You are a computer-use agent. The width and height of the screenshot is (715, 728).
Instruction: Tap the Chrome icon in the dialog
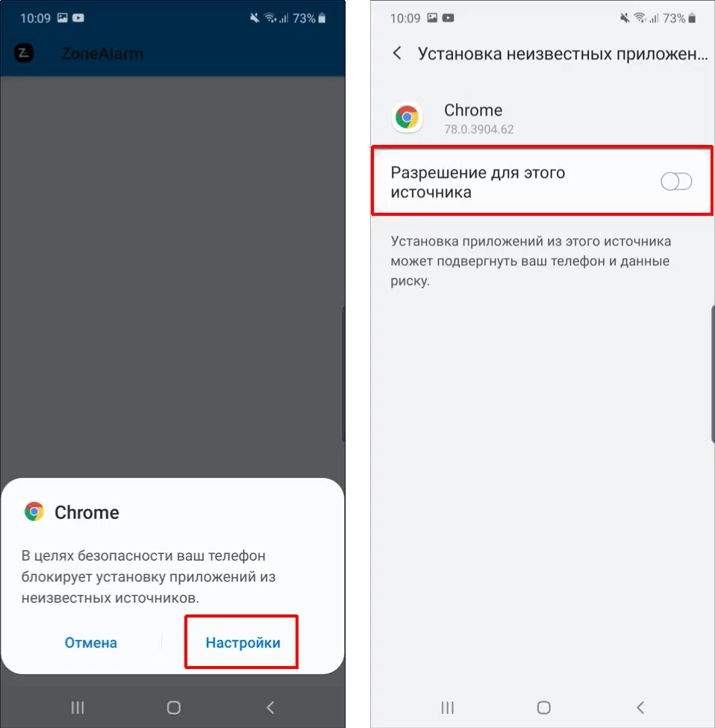(34, 511)
